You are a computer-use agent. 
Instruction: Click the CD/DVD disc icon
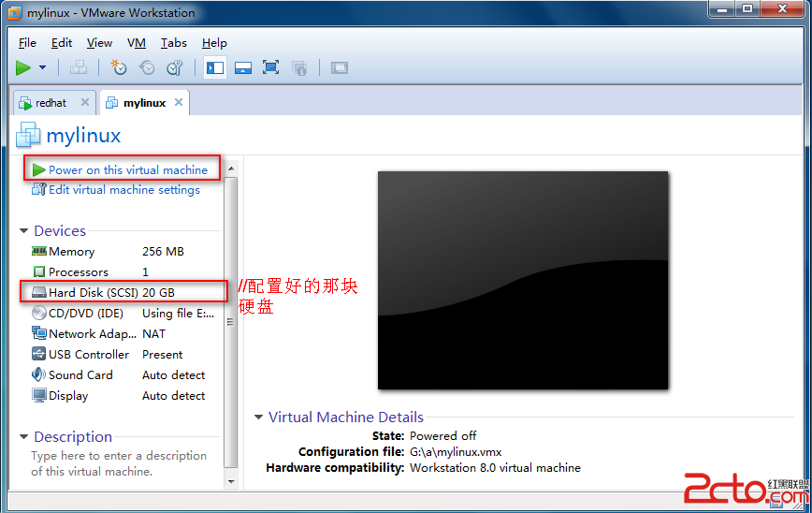coord(39,313)
